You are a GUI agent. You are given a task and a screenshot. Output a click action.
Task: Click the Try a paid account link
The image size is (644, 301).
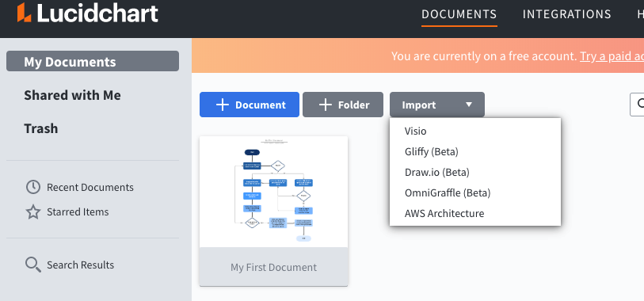coord(612,56)
